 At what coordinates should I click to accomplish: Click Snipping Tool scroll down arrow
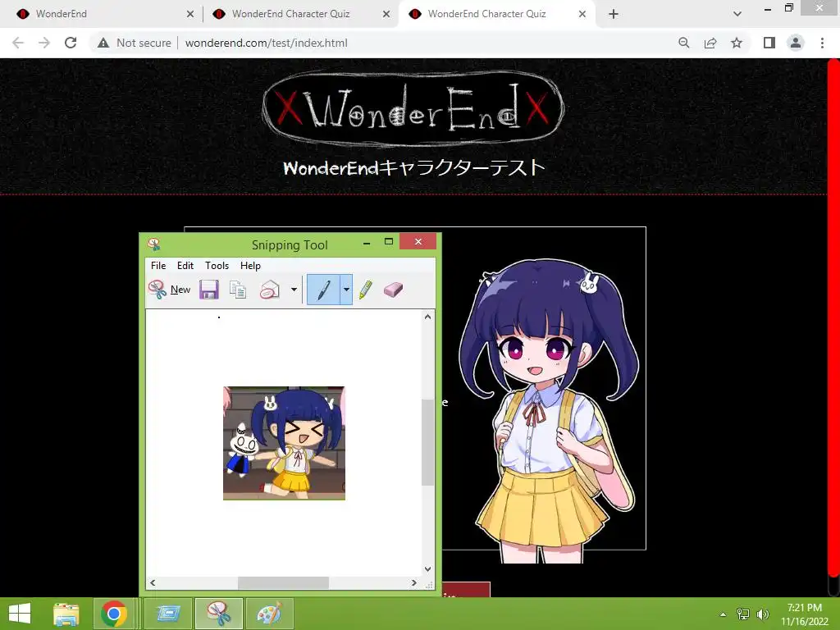427,569
